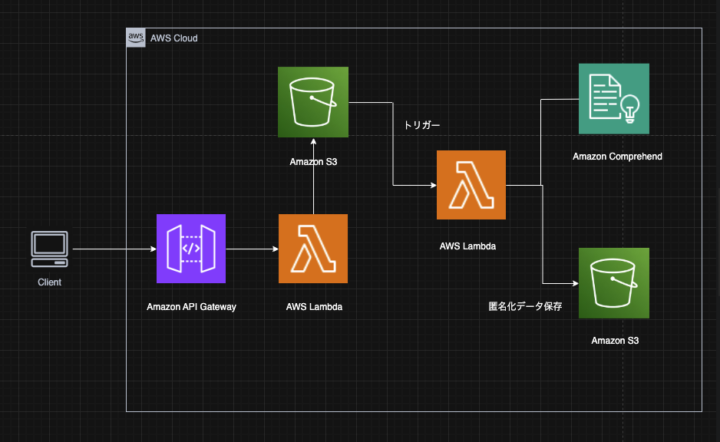The height and width of the screenshot is (442, 720).
Task: Click the Amazon Comprehend document icon
Action: (613, 98)
